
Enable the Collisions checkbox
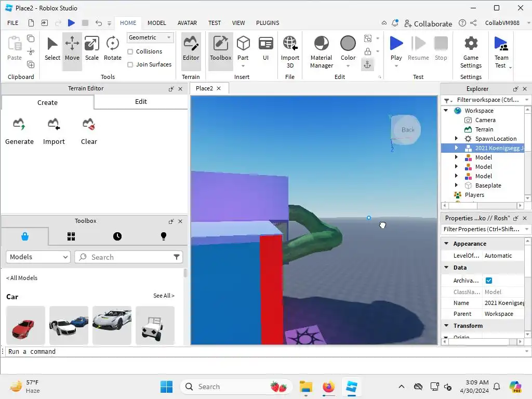130,51
